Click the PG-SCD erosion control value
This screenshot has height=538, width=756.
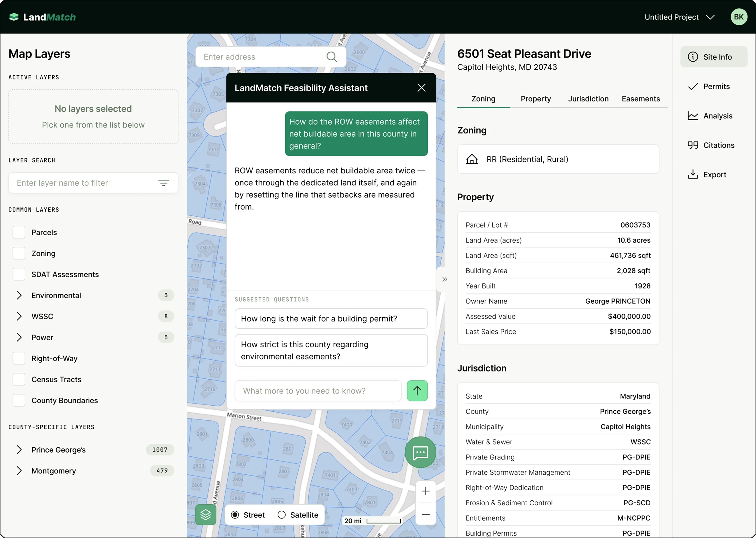(x=637, y=503)
